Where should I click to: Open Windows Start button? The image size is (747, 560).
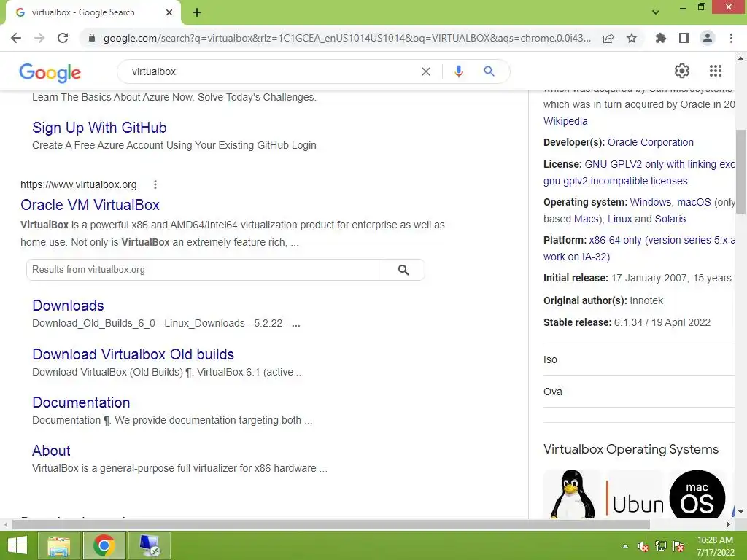(x=18, y=545)
